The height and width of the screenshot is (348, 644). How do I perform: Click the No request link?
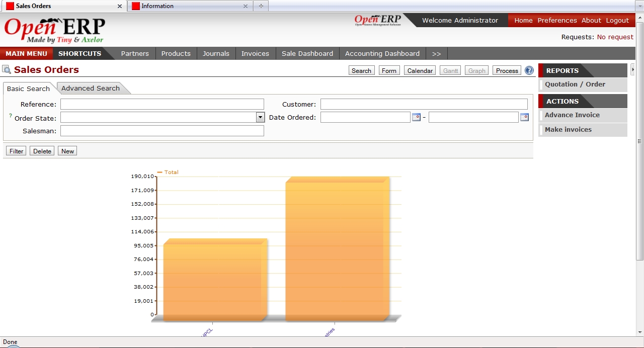(615, 37)
